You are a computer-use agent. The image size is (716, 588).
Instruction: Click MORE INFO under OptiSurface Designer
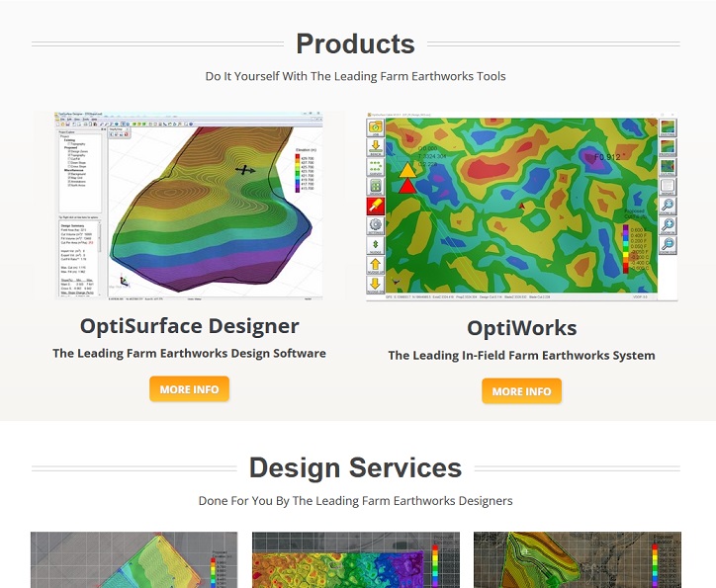[x=189, y=389]
